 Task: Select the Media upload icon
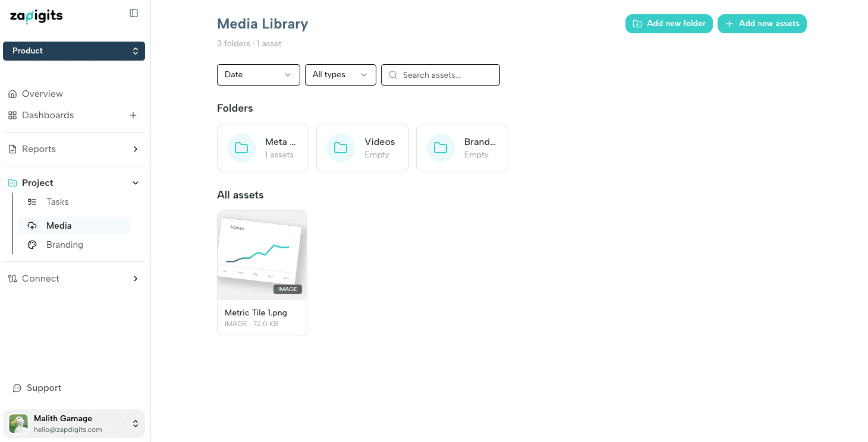[32, 225]
